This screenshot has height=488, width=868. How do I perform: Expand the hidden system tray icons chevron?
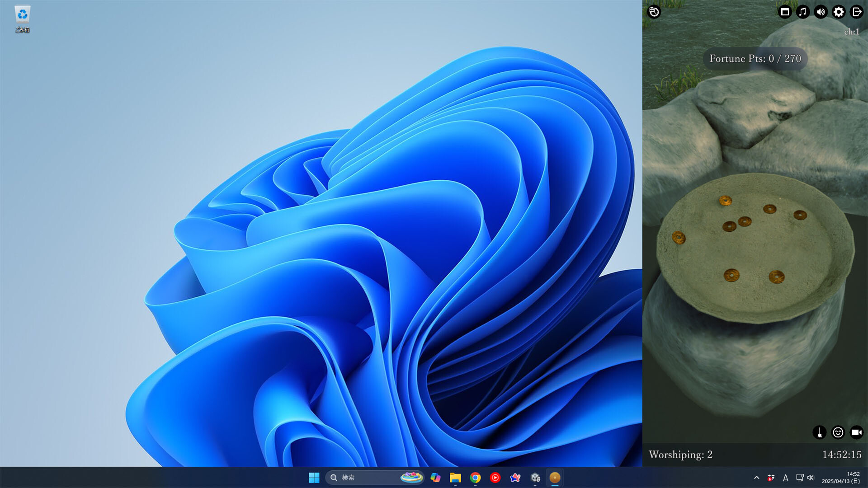point(756,478)
